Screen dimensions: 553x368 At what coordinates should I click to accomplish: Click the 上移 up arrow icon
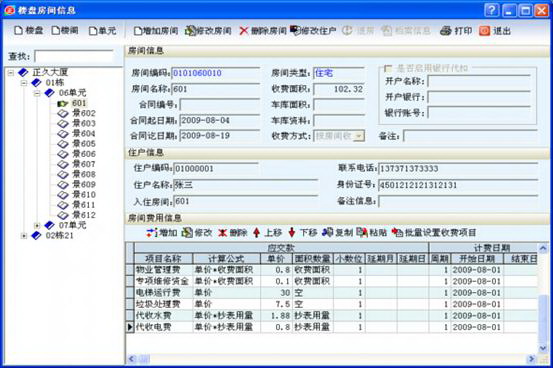coord(256,233)
